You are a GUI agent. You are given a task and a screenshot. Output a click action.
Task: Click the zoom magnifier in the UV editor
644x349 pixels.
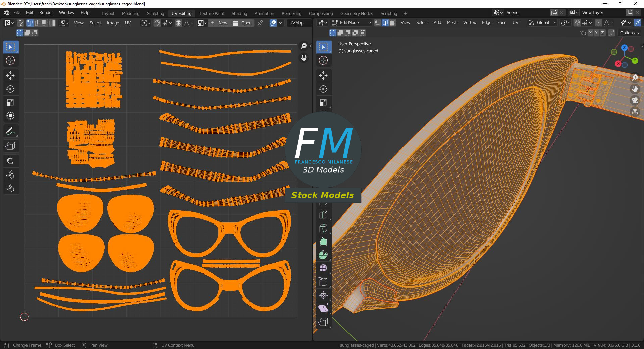(304, 46)
